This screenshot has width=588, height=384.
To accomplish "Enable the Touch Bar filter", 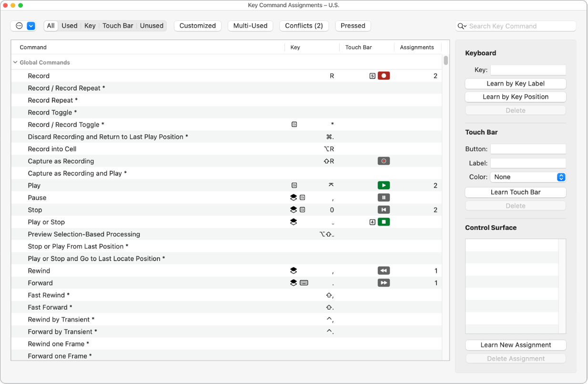I will 118,25.
